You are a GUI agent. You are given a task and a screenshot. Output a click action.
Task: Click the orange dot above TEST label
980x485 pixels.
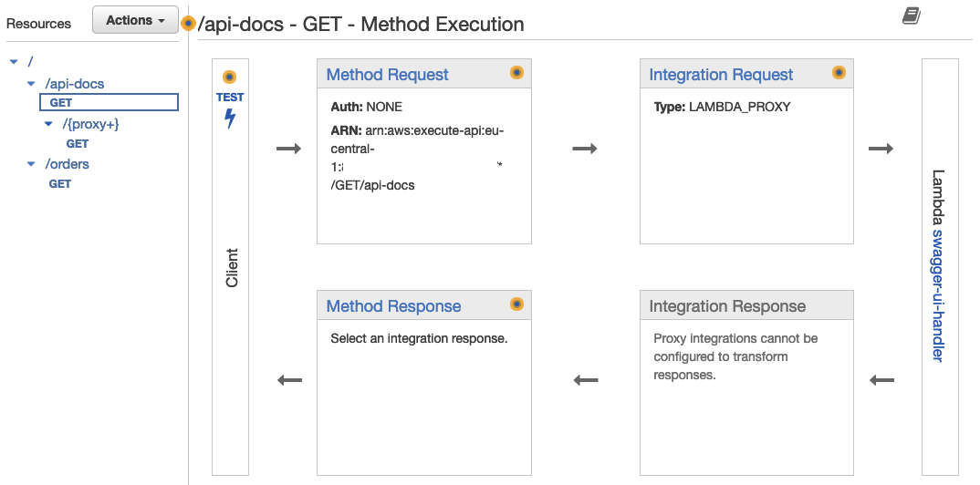click(x=230, y=77)
